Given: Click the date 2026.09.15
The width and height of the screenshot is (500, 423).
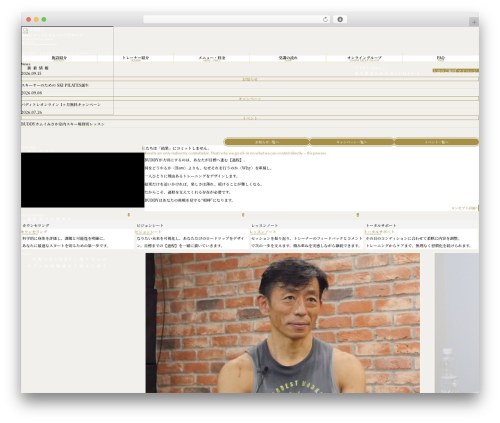Looking at the screenshot, I should [x=31, y=73].
